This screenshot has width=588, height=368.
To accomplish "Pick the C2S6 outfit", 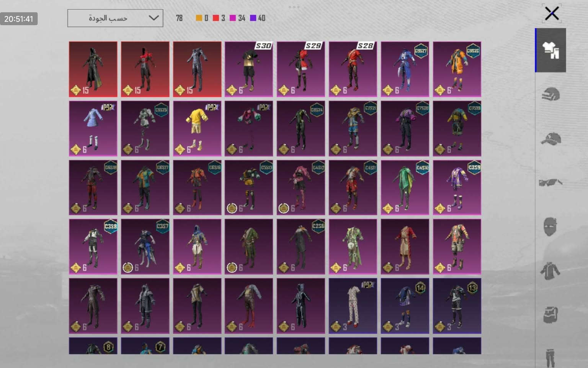I will 301,246.
